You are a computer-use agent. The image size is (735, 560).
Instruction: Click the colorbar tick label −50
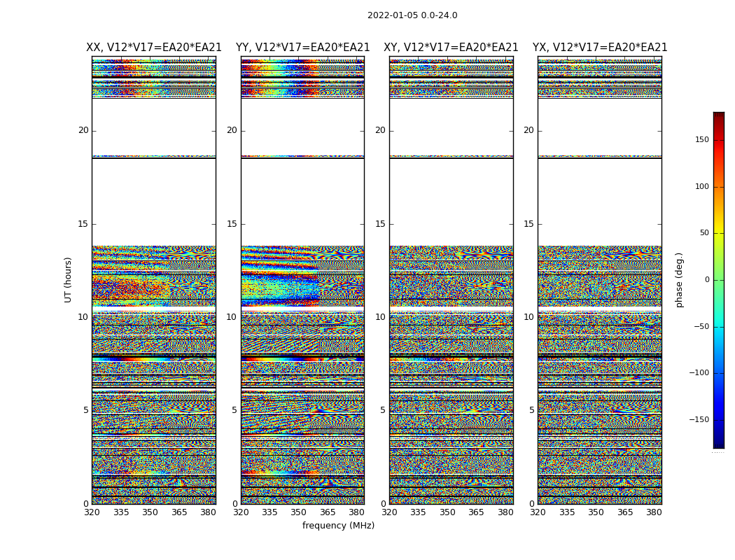pyautogui.click(x=701, y=327)
